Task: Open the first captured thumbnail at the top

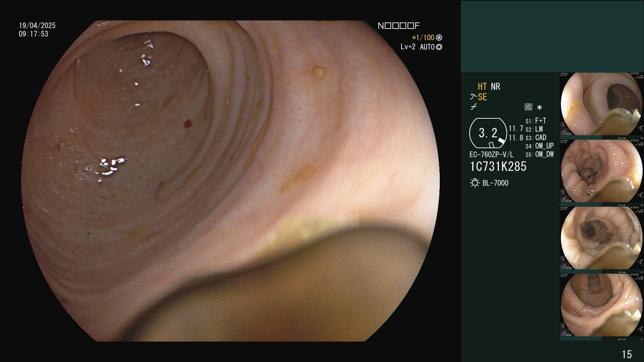Action: pos(602,104)
